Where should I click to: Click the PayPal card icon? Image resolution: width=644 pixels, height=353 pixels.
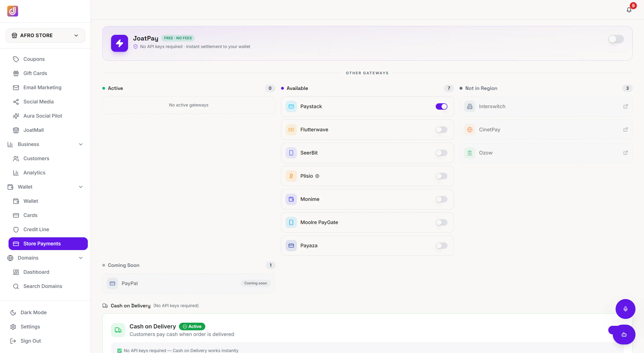(112, 283)
